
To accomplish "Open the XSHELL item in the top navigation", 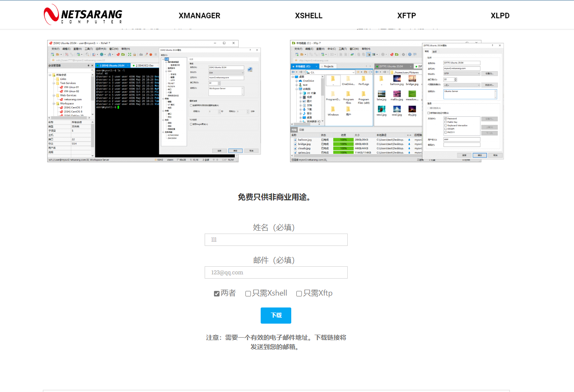I will [309, 16].
